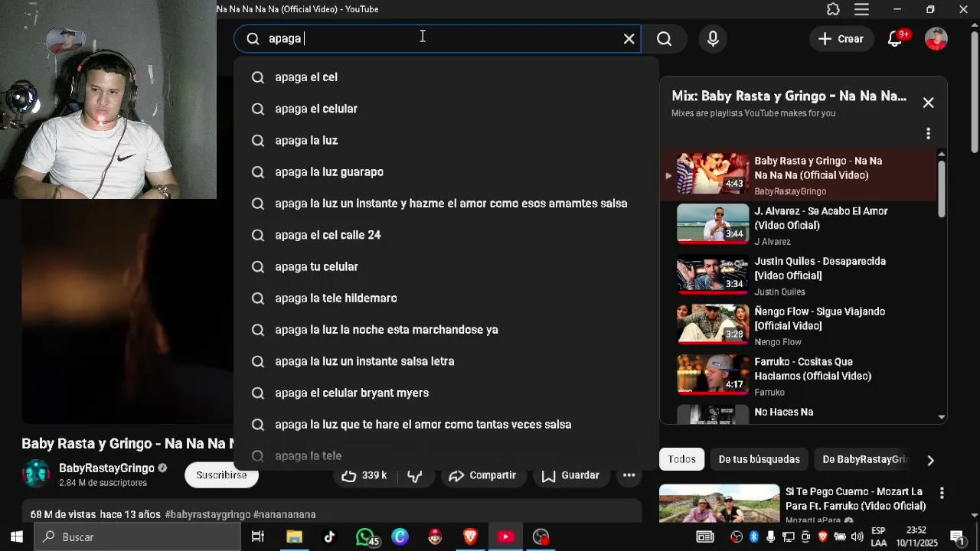Choose 'apaga la tele hildemaro' suggestion
Viewport: 980px width, 551px height.
[x=446, y=298]
